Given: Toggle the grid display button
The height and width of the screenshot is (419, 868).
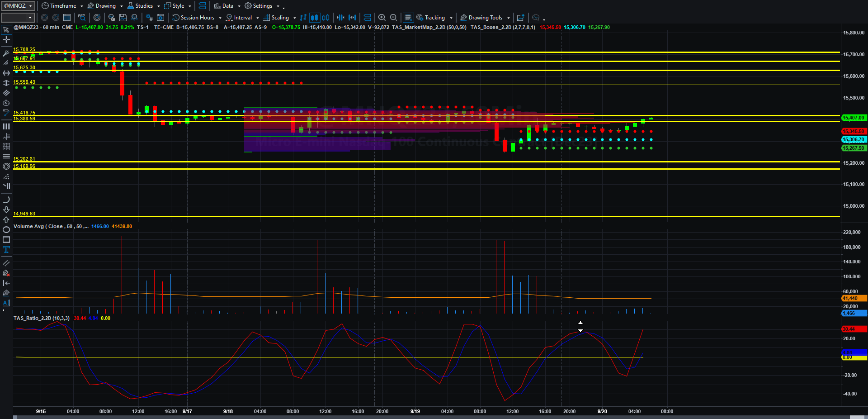Looking at the screenshot, I should [408, 18].
